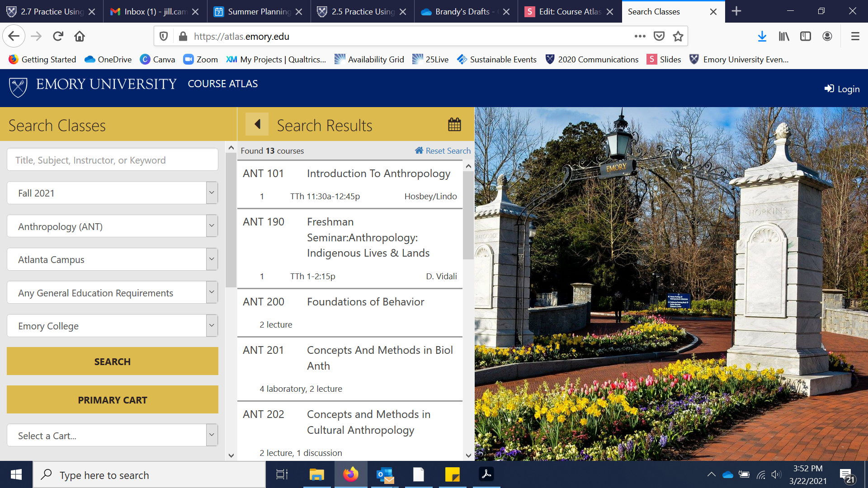Open Sticky Notes from taskbar
868x488 pixels.
click(x=453, y=474)
